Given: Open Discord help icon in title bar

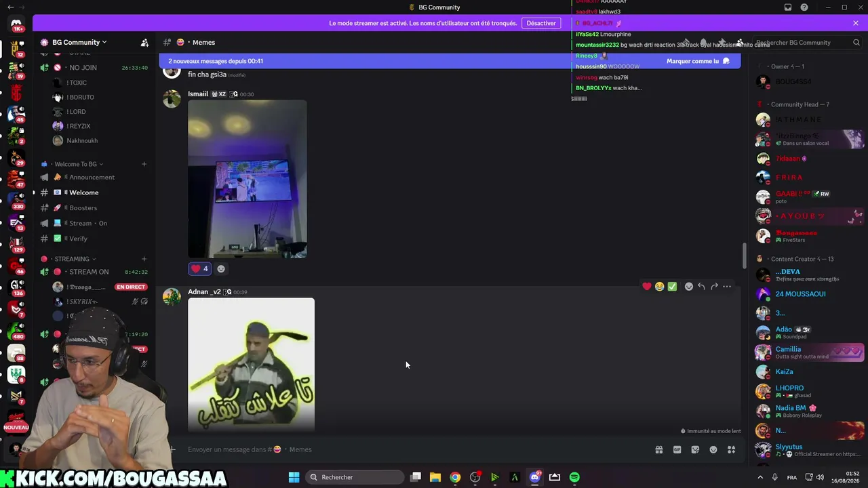Looking at the screenshot, I should click(x=804, y=7).
